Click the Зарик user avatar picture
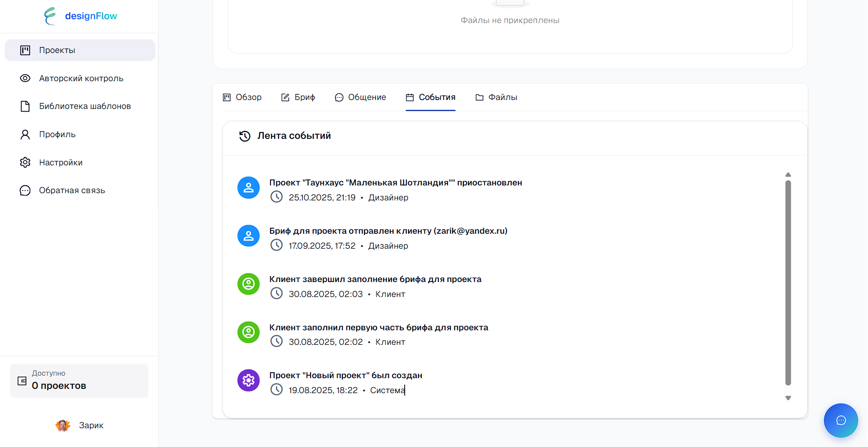 point(63,425)
